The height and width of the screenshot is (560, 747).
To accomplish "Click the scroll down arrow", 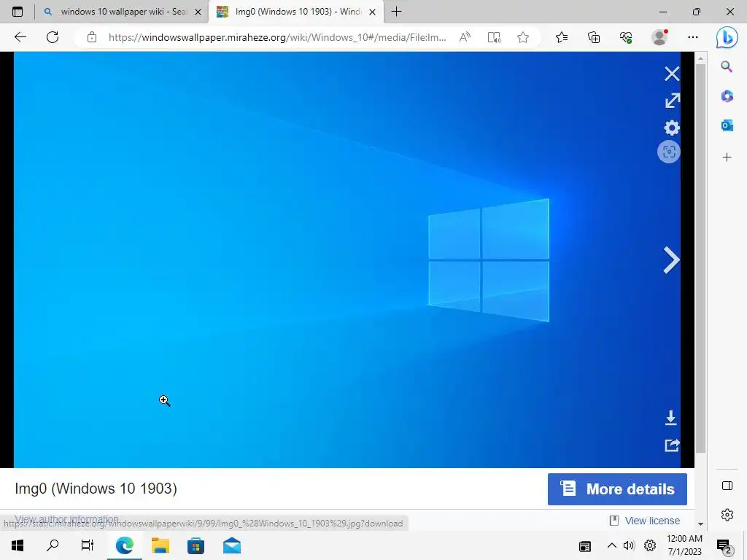I will coord(700,524).
